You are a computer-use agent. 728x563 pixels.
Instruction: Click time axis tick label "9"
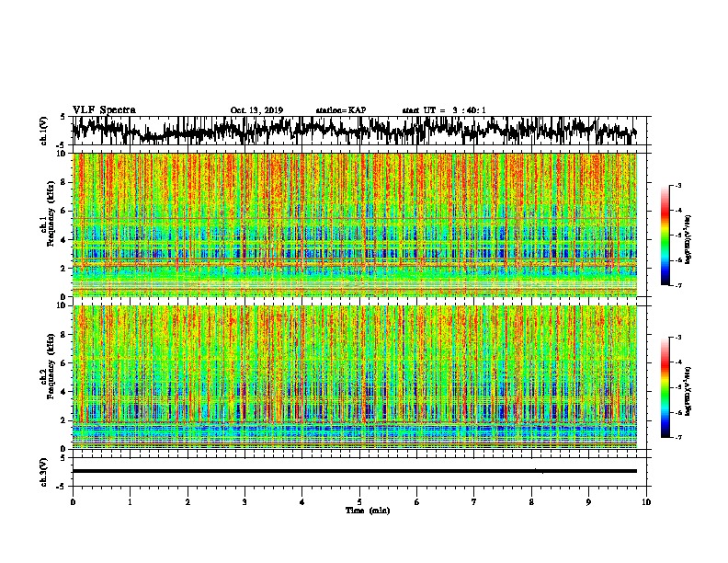click(x=588, y=502)
